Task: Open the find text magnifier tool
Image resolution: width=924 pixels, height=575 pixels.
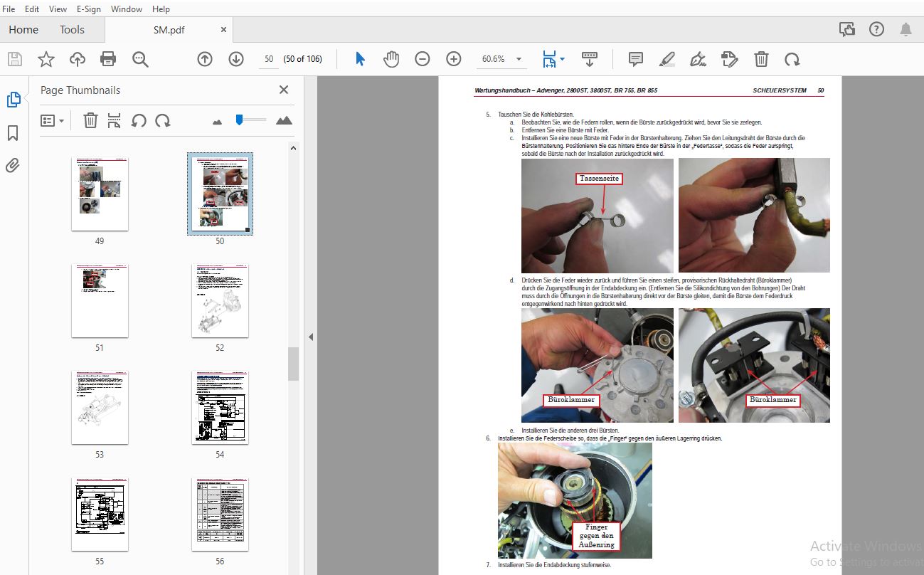Action: click(x=140, y=59)
